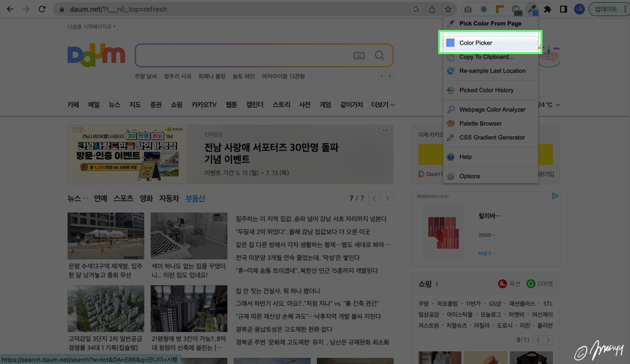Expand the 쇼핑 section arrow
This screenshot has height=364, width=630.
[437, 284]
